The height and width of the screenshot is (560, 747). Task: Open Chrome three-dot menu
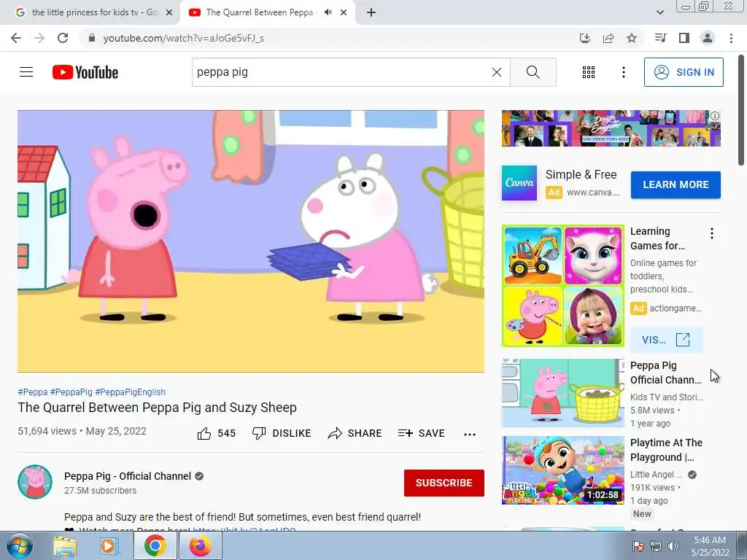(731, 38)
